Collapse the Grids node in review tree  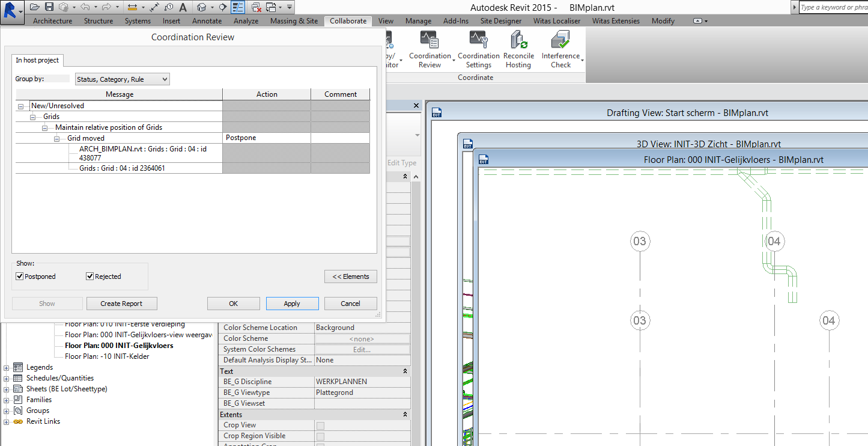pos(33,117)
